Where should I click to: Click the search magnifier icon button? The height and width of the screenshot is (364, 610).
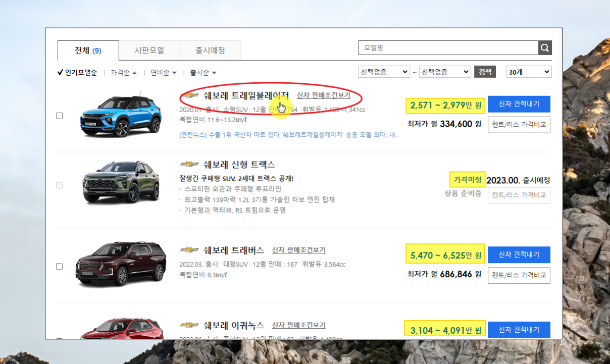pos(545,48)
